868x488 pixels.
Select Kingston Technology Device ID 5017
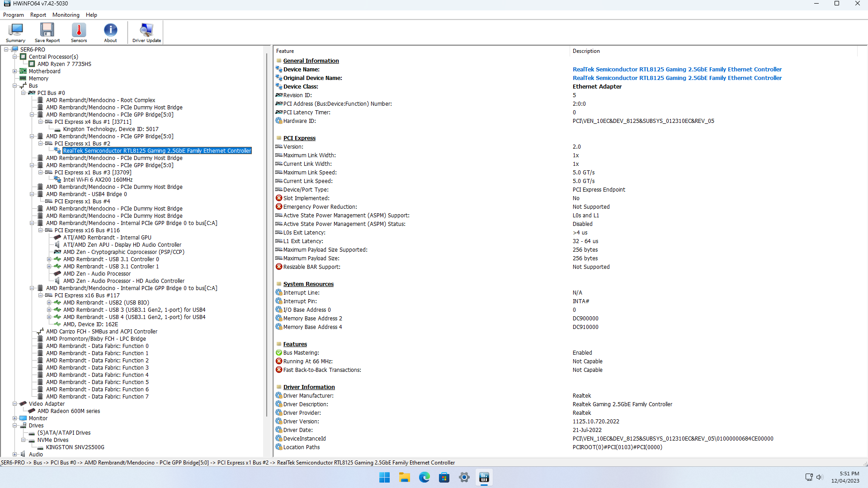point(111,129)
